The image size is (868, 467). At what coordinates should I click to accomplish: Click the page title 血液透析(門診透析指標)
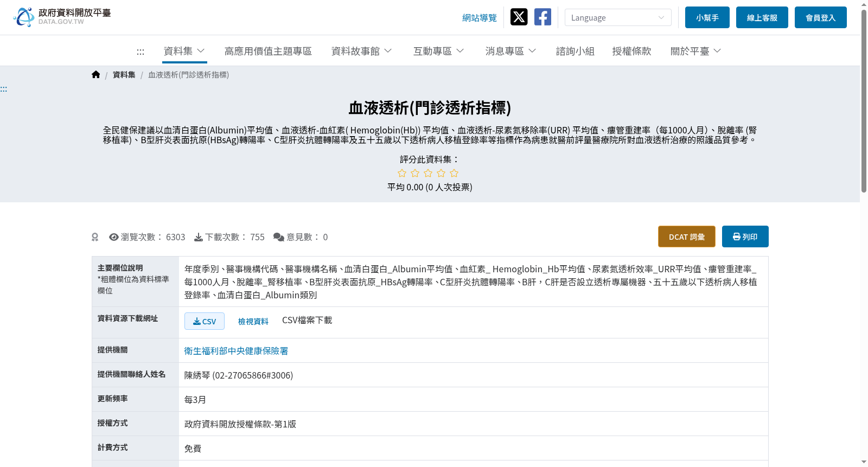tap(430, 108)
